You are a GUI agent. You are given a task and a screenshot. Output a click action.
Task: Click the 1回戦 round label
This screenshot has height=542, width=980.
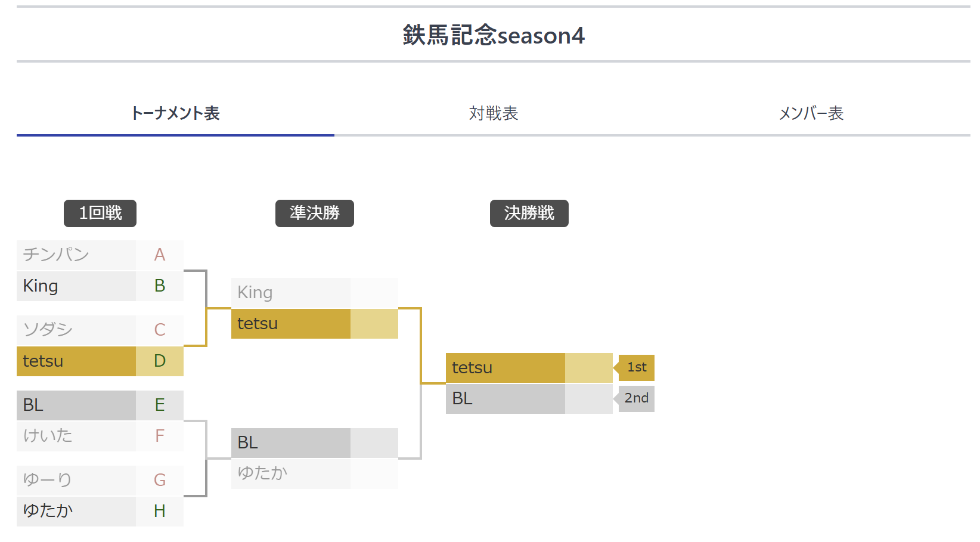[x=100, y=213]
